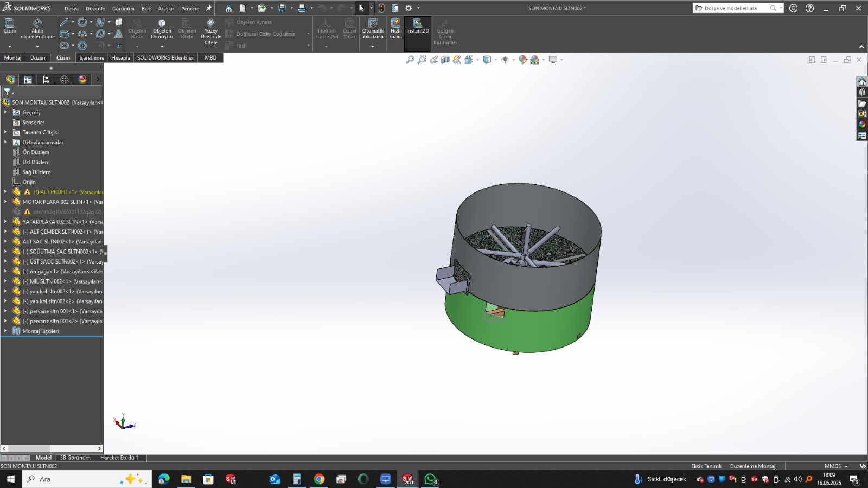The height and width of the screenshot is (488, 868).
Task: Open the Section View tool
Action: click(x=445, y=60)
